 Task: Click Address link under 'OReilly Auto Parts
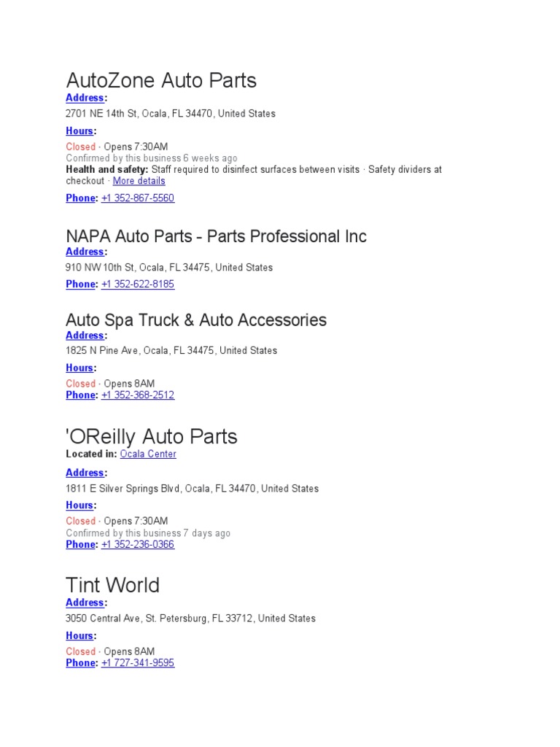[85, 473]
